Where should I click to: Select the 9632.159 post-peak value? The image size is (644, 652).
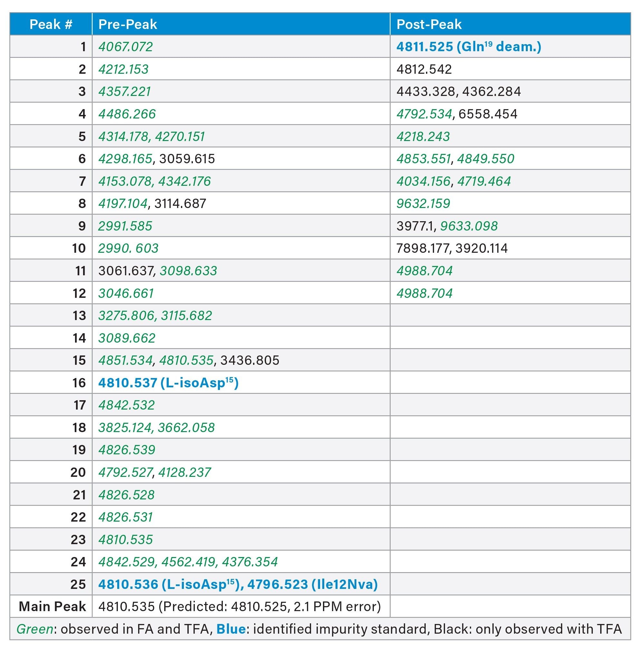tap(423, 203)
